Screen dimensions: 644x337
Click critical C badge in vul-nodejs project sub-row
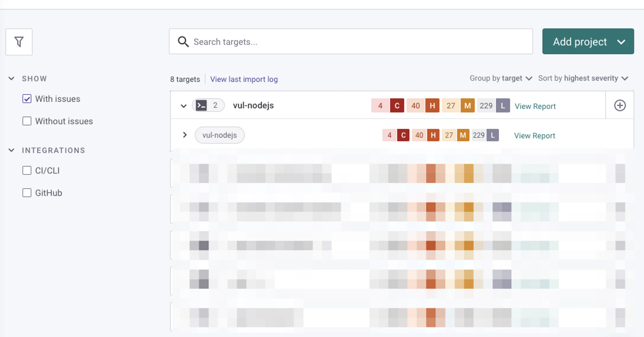pyautogui.click(x=403, y=135)
